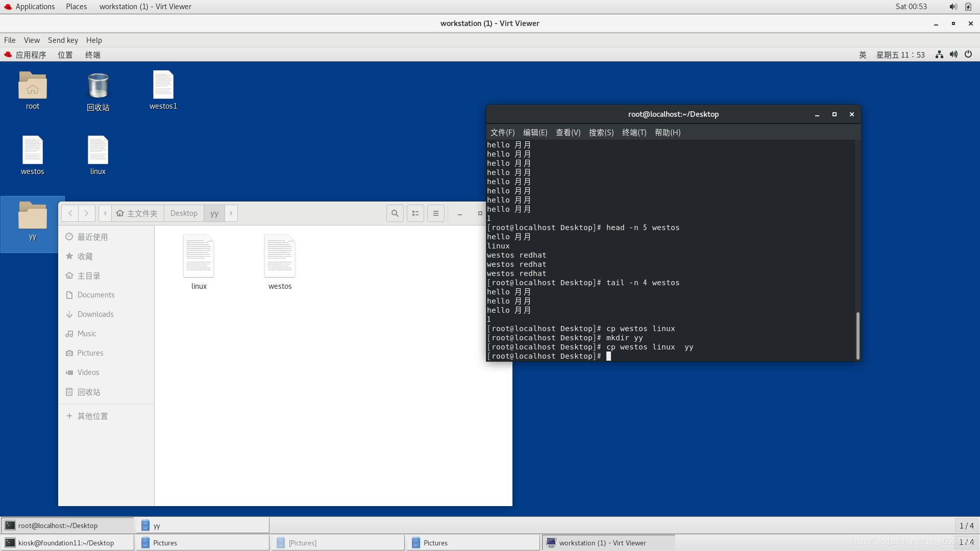Click the file manager search icon
This screenshot has width=980, height=551.
click(395, 213)
